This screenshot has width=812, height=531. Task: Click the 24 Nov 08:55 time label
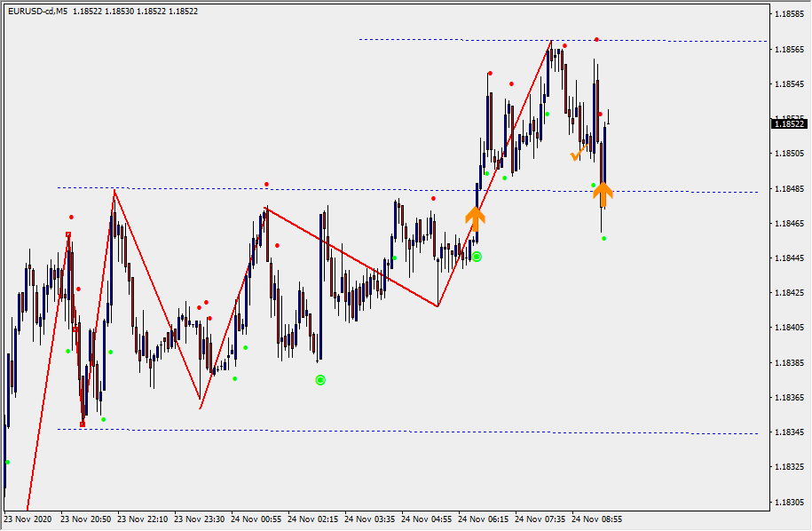[x=597, y=519]
